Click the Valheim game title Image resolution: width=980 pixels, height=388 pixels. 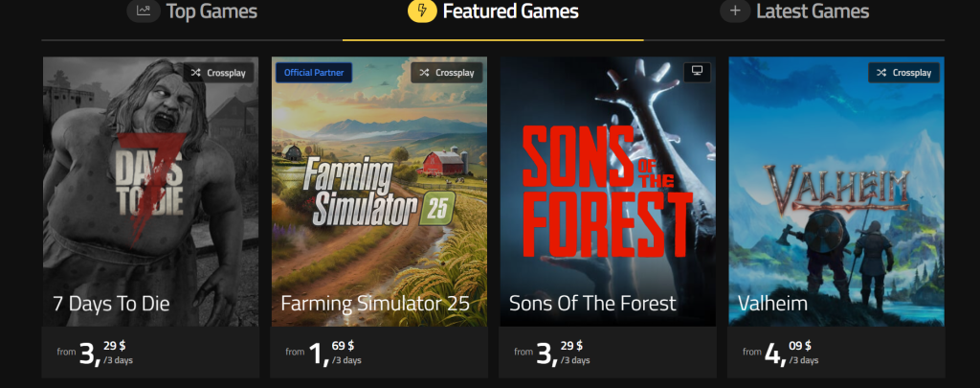(772, 304)
